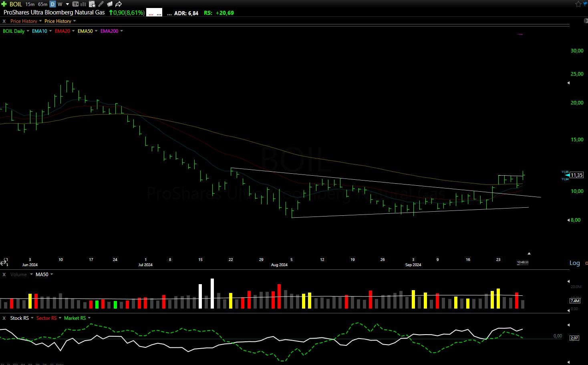This screenshot has width=588, height=365.
Task: Click the favorite star icon
Action: (578, 4)
